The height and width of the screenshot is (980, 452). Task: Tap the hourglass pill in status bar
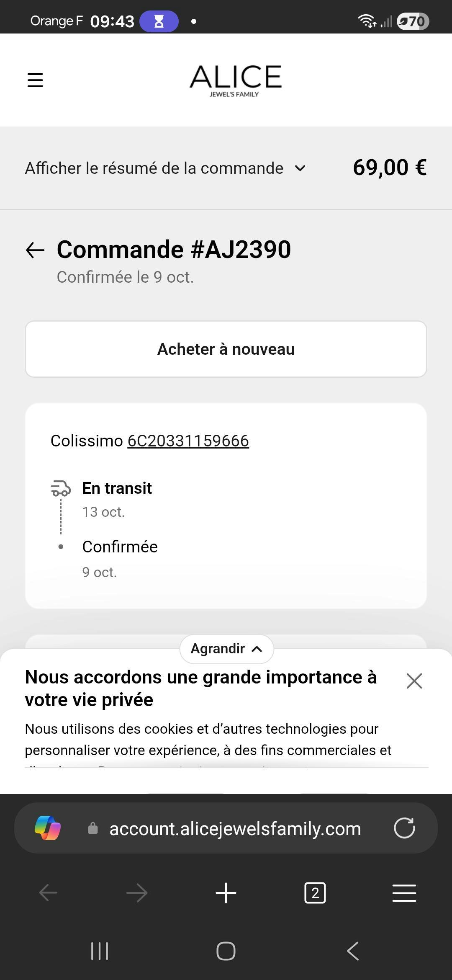tap(159, 21)
